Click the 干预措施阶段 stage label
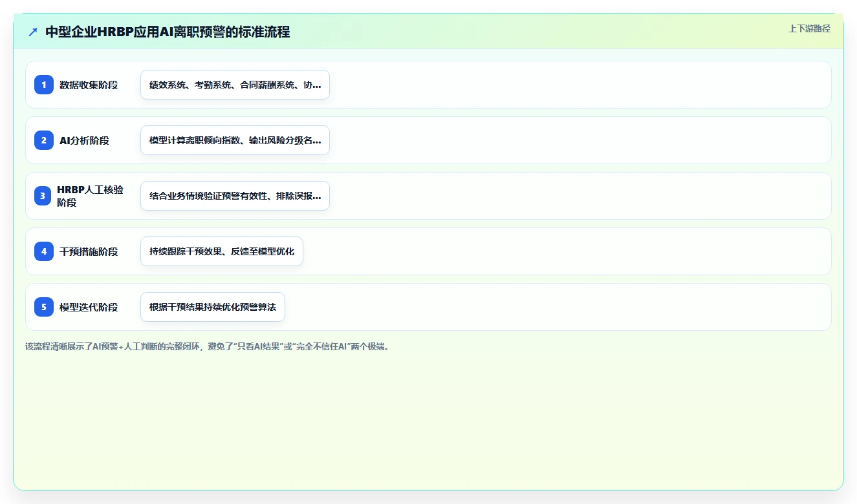 [x=89, y=251]
